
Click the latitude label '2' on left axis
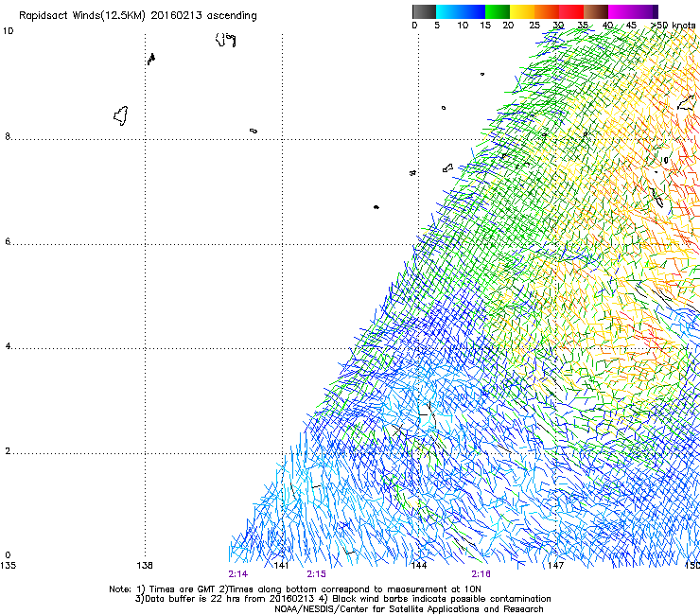tap(8, 451)
